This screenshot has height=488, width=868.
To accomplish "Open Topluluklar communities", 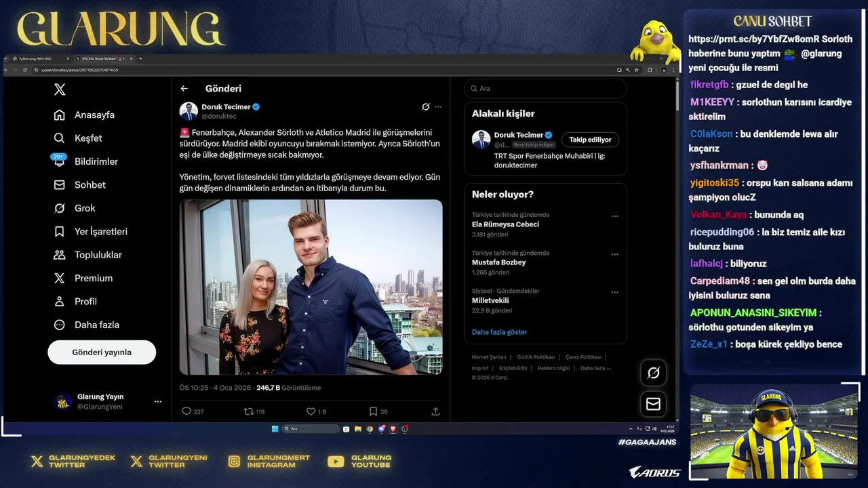I will [87, 255].
